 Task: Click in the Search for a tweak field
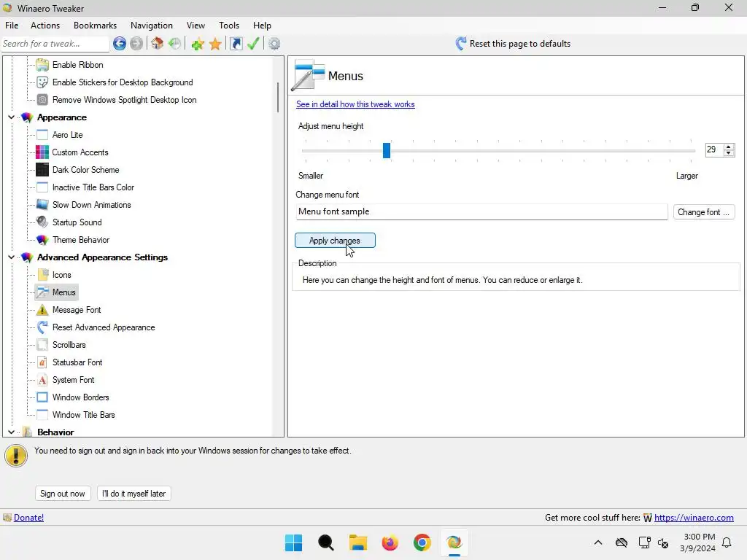tap(55, 44)
